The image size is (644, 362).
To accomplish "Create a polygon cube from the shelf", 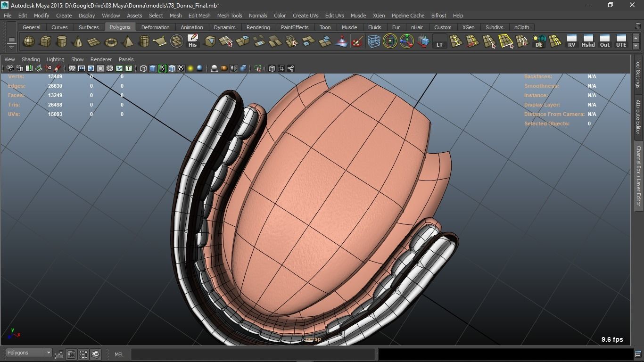I will click(45, 41).
